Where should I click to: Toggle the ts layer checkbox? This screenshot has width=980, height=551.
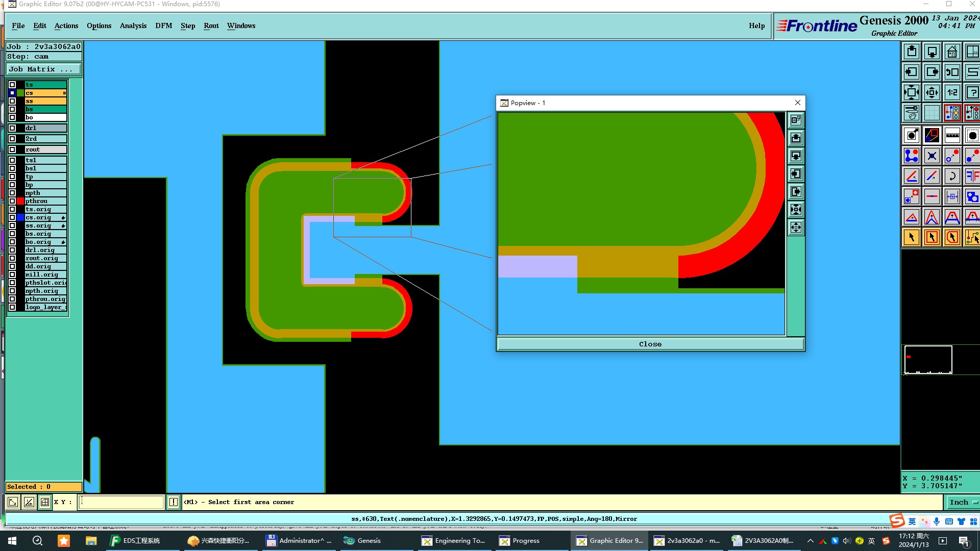[12, 85]
